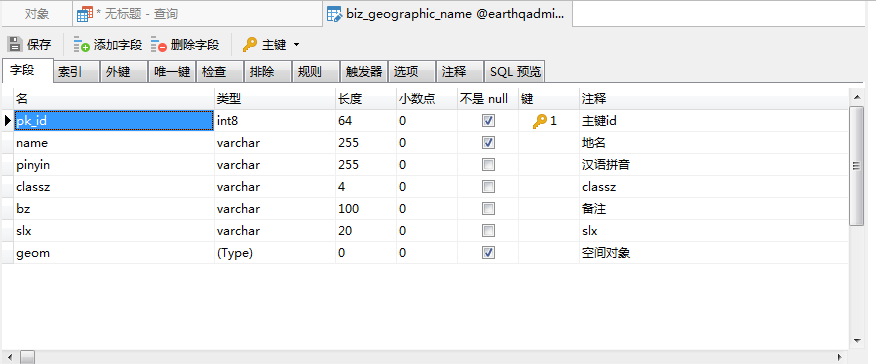Click the 添加字段 button label
The image size is (876, 364).
click(x=118, y=45)
